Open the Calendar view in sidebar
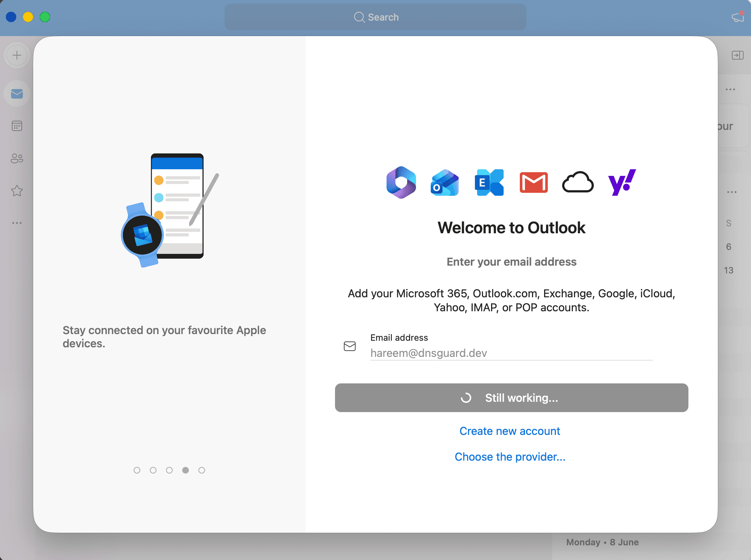 (x=17, y=126)
